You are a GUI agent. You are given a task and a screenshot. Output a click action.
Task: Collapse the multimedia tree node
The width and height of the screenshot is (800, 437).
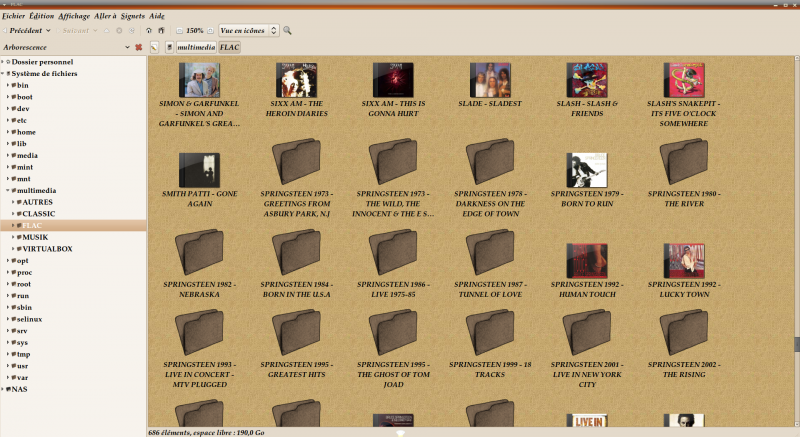[x=8, y=190]
